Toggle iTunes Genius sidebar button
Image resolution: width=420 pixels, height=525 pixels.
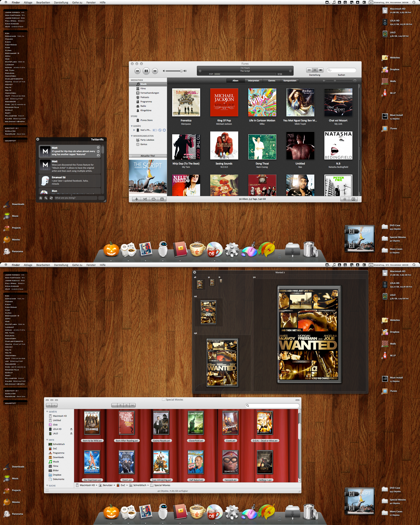(x=353, y=199)
